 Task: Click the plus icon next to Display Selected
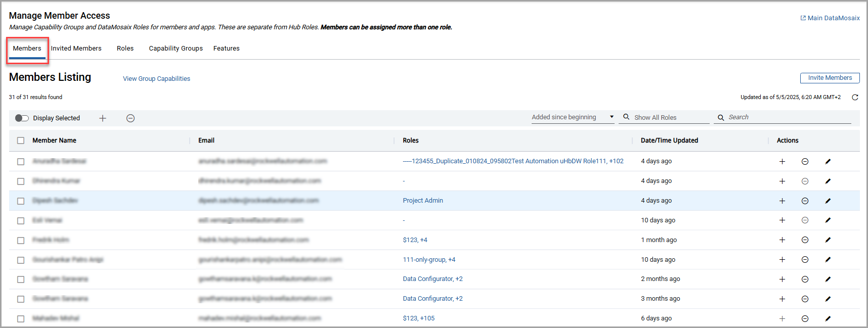[103, 118]
